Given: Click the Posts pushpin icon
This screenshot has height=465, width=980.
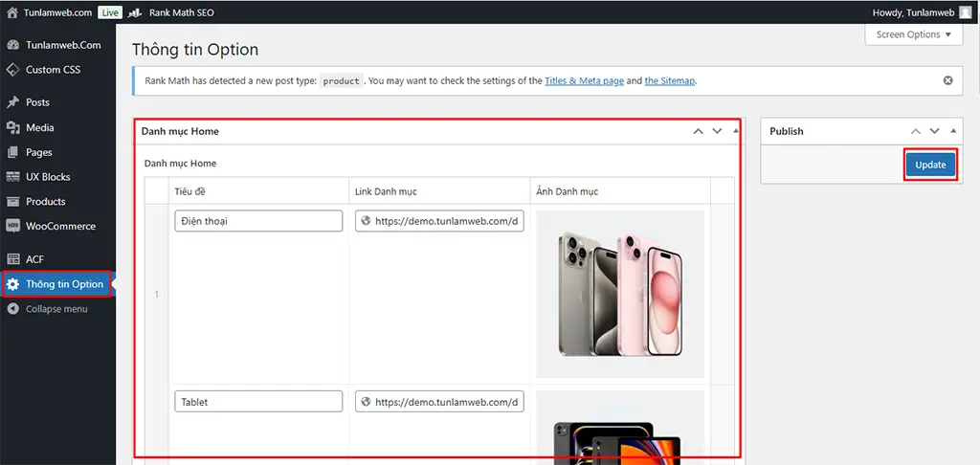Looking at the screenshot, I should click(13, 101).
